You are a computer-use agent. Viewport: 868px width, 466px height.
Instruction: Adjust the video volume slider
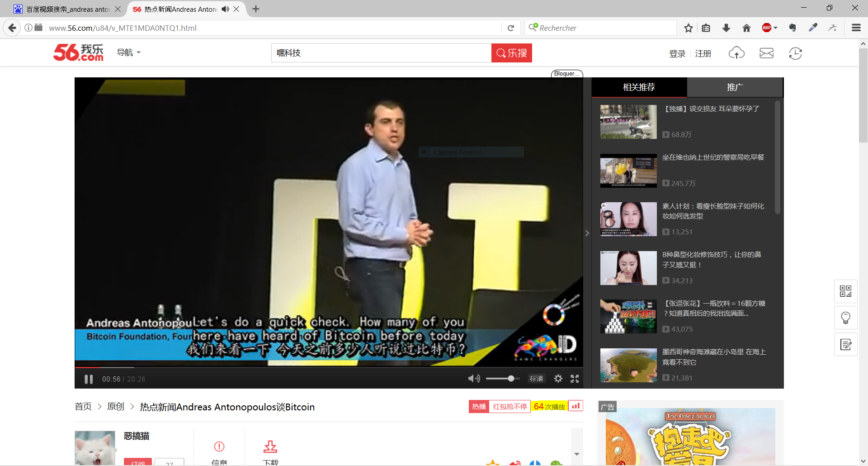coord(503,379)
